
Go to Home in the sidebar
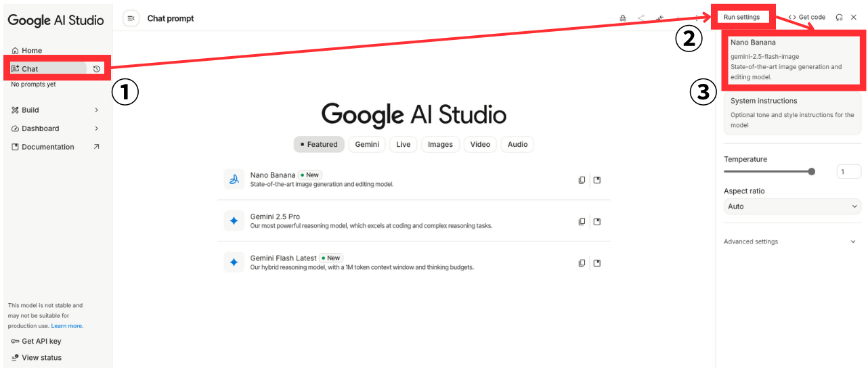(x=32, y=51)
